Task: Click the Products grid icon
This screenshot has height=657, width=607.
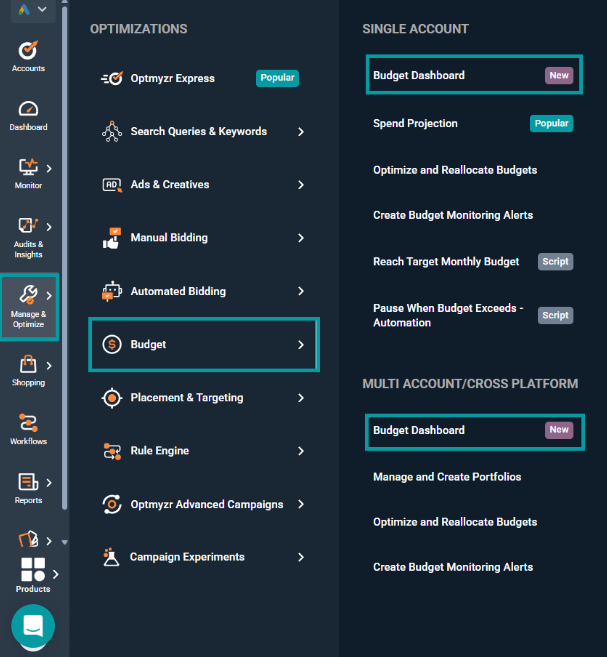Action: [x=33, y=571]
